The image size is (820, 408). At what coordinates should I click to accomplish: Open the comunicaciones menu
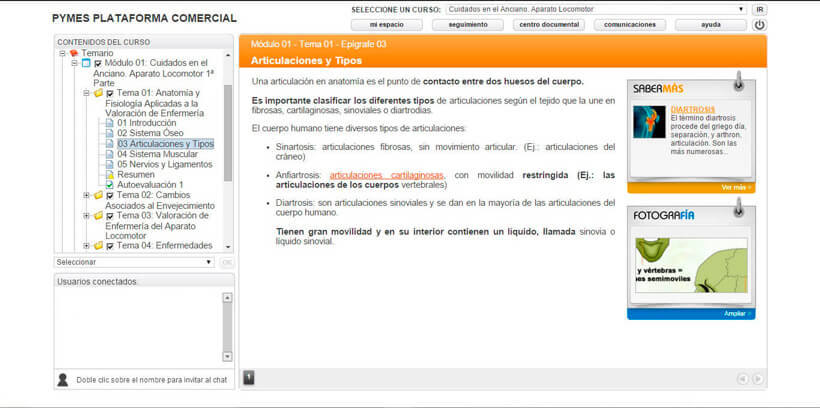tap(630, 25)
